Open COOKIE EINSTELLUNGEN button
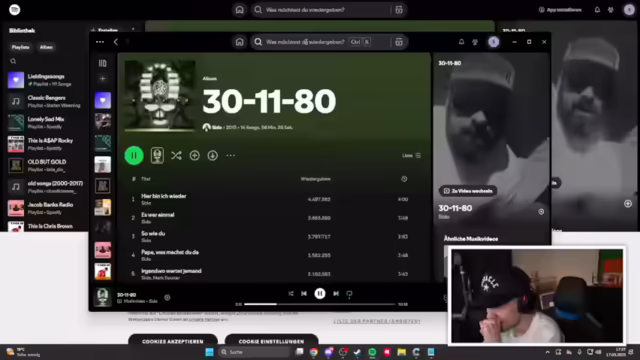640x360 pixels. [x=271, y=340]
